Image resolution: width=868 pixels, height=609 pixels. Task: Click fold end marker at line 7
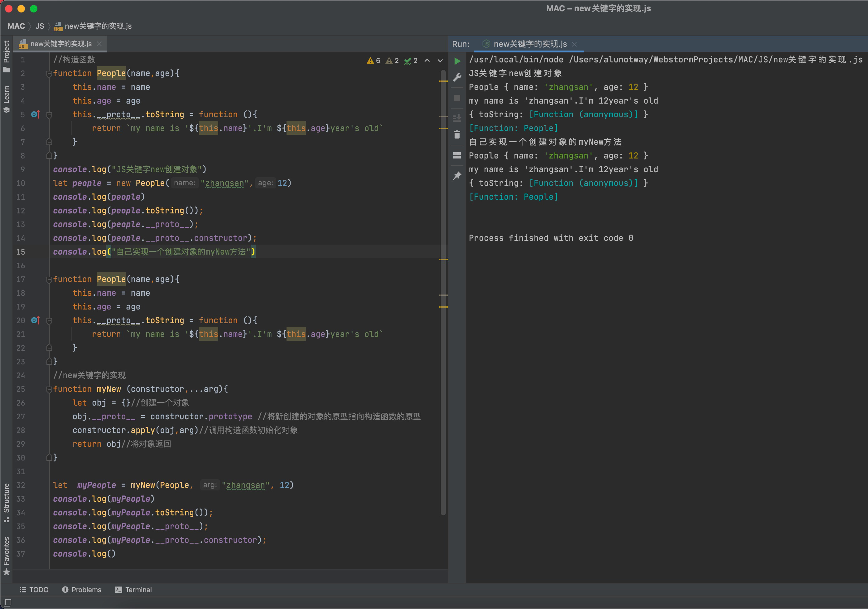click(49, 142)
